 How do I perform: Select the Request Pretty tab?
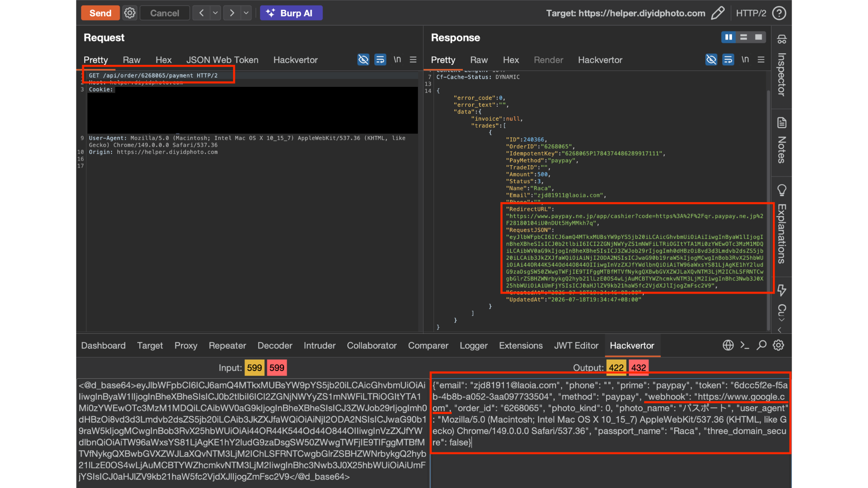96,60
